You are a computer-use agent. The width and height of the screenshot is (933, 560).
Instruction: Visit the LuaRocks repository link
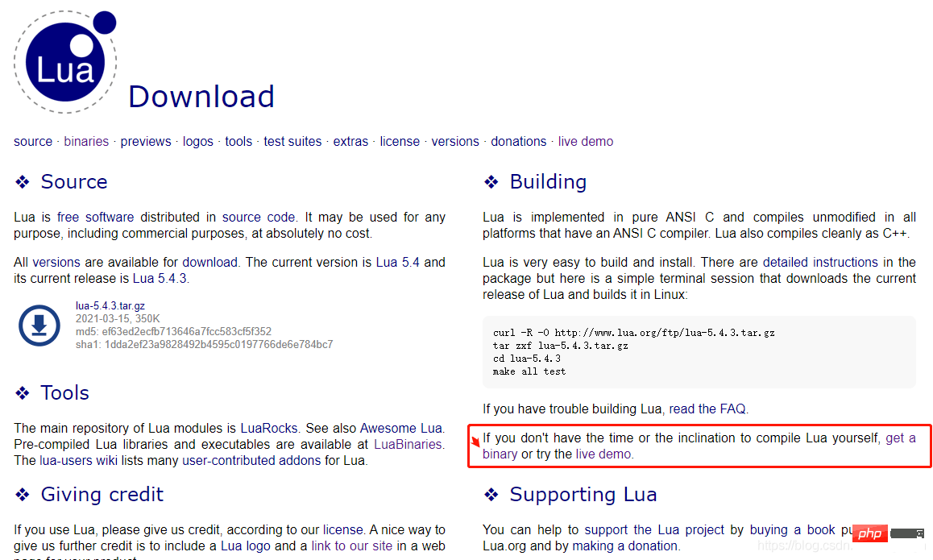(269, 428)
